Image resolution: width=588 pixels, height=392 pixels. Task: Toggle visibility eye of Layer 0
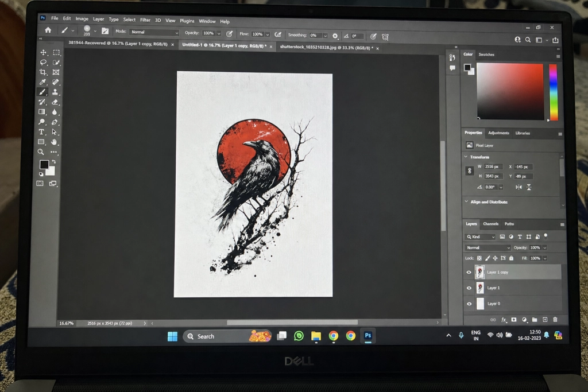469,304
